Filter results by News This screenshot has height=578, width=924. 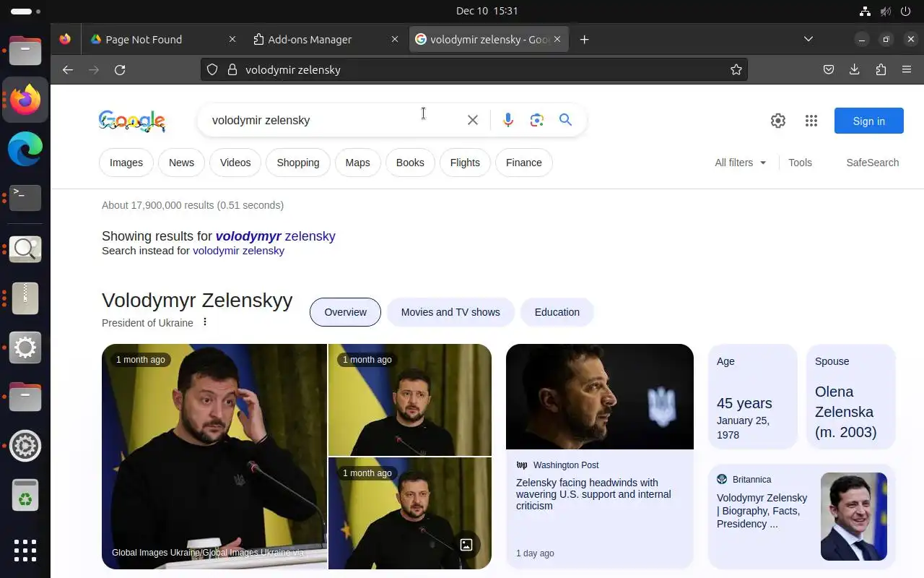point(181,163)
